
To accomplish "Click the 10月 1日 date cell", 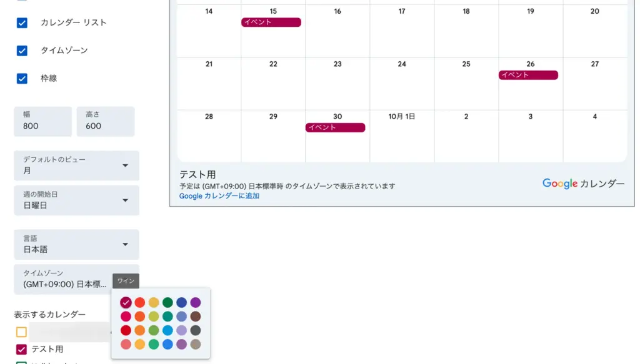I will pos(402,117).
